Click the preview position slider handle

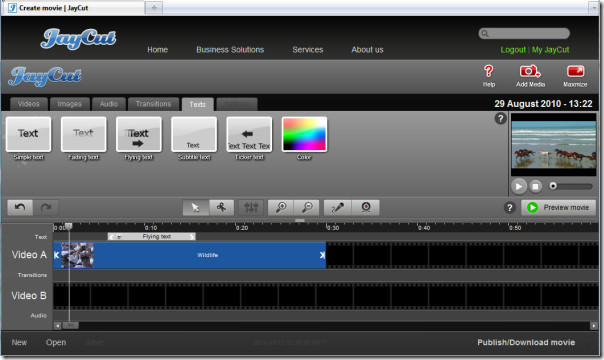[553, 186]
